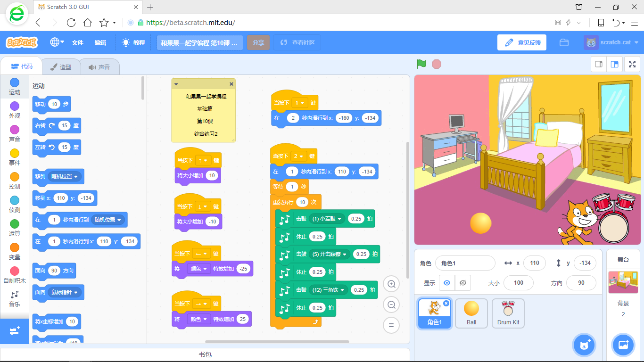Image resolution: width=644 pixels, height=362 pixels.
Task: Switch to small stage layout
Action: (x=599, y=64)
